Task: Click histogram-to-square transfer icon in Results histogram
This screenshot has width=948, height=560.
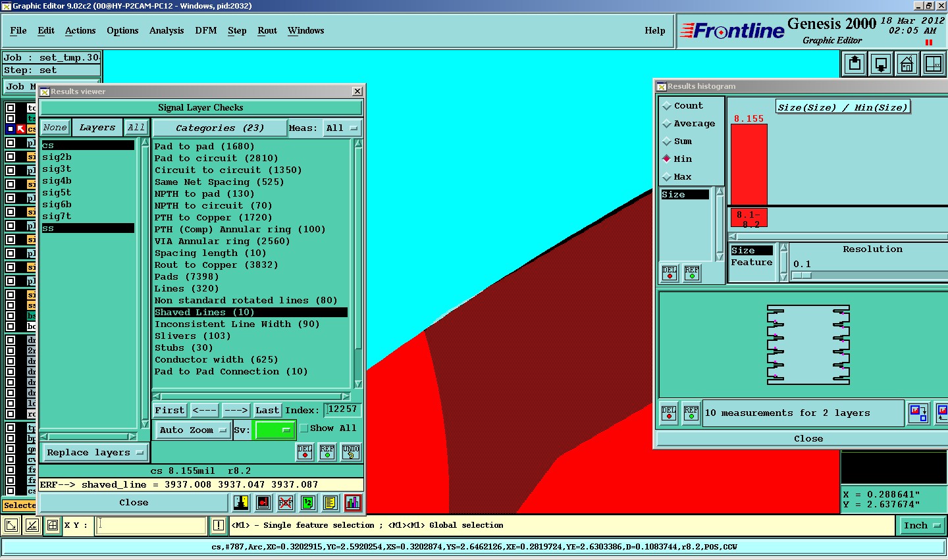Action: 918,413
